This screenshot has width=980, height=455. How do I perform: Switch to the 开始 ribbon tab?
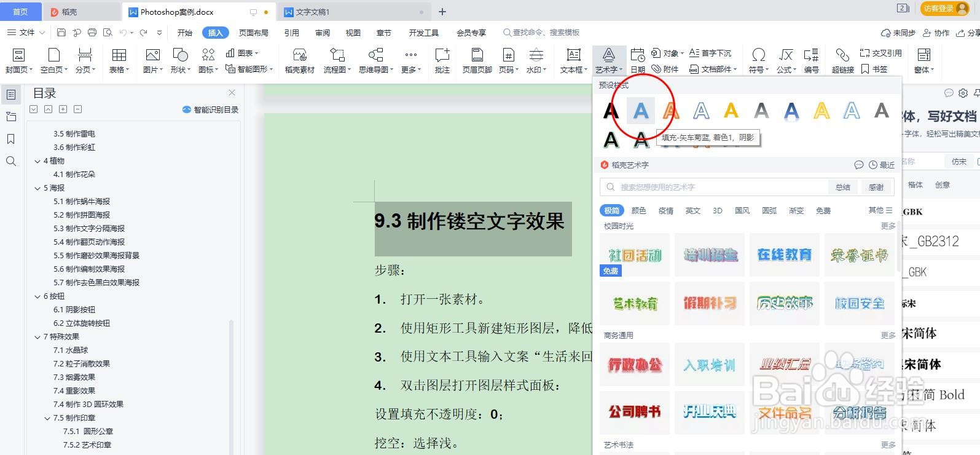184,33
